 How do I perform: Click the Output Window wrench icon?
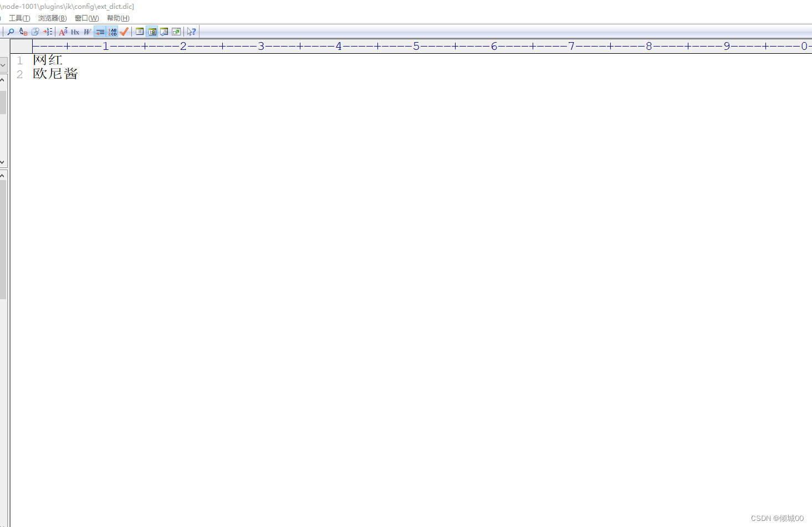[x=164, y=32]
